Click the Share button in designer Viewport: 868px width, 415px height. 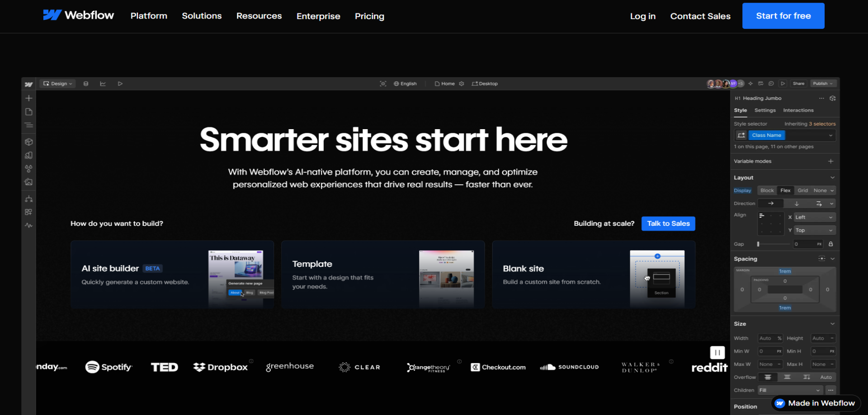(798, 84)
